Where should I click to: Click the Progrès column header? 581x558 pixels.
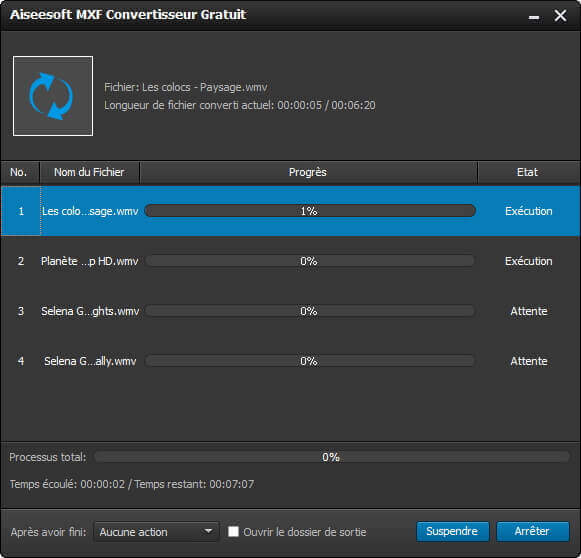pyautogui.click(x=308, y=172)
